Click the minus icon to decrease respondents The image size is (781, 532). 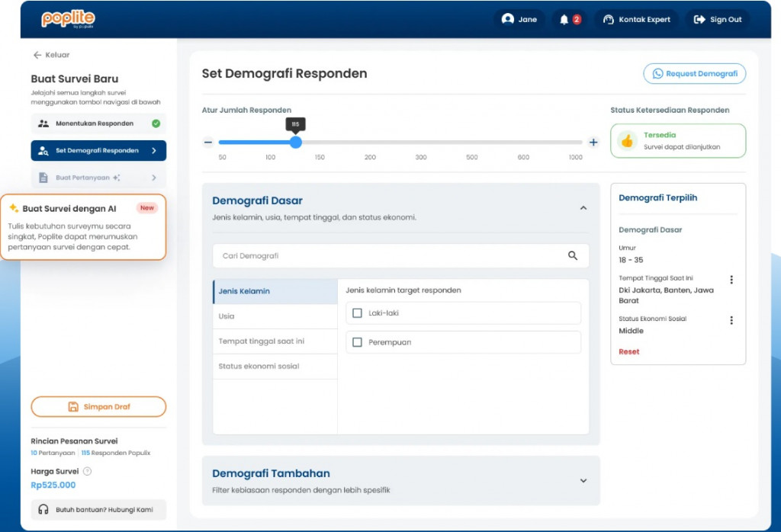click(x=208, y=143)
